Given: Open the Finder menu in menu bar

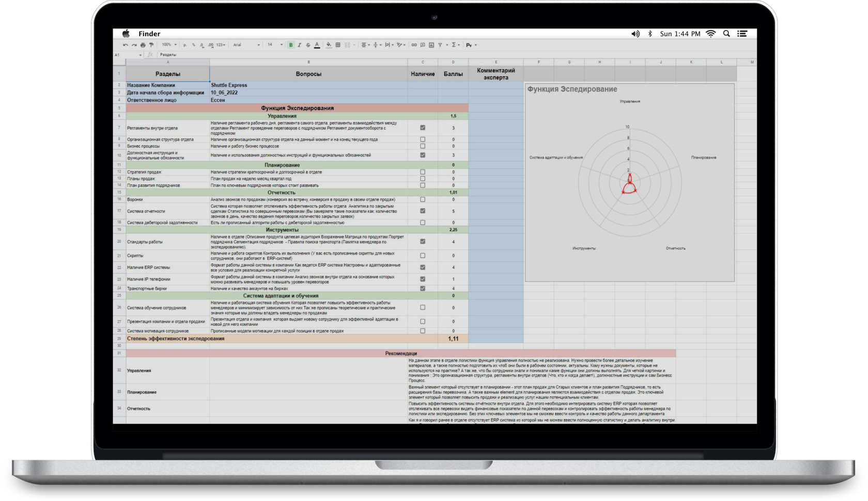Looking at the screenshot, I should (149, 34).
